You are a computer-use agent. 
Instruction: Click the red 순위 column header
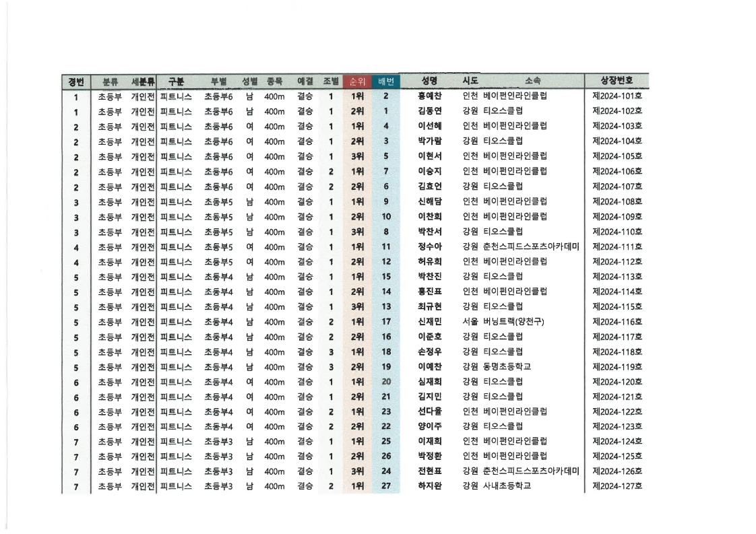357,81
